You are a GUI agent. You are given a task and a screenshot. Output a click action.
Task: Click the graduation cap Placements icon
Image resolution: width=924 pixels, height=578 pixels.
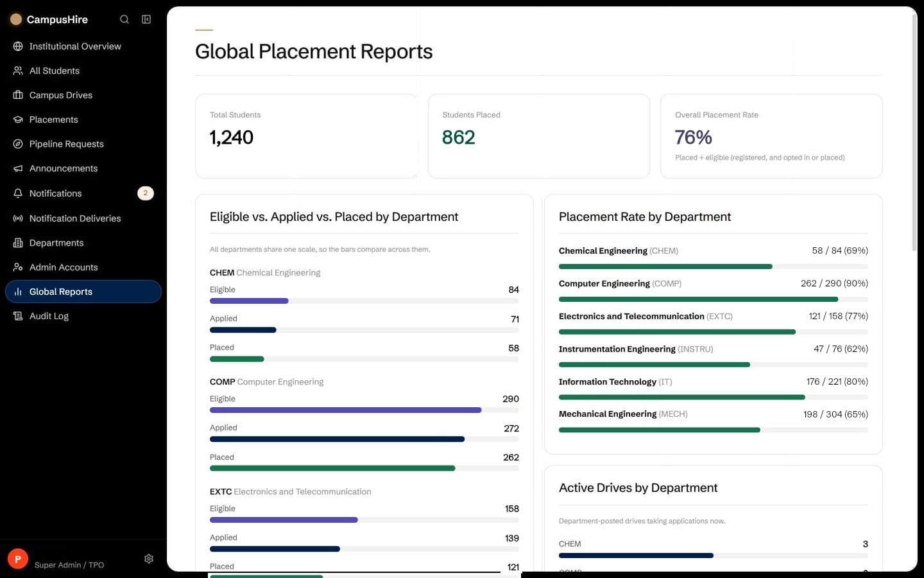click(18, 119)
